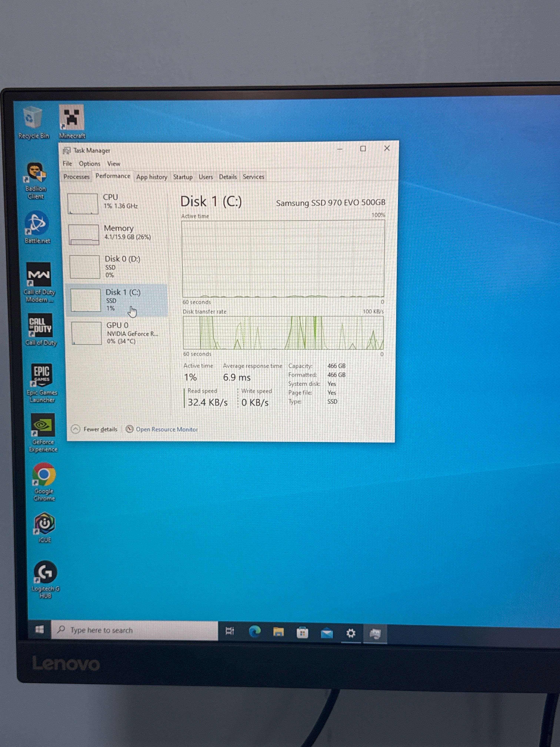Maximize the Task Manager window
Viewport: 560px width, 747px height.
(x=363, y=149)
